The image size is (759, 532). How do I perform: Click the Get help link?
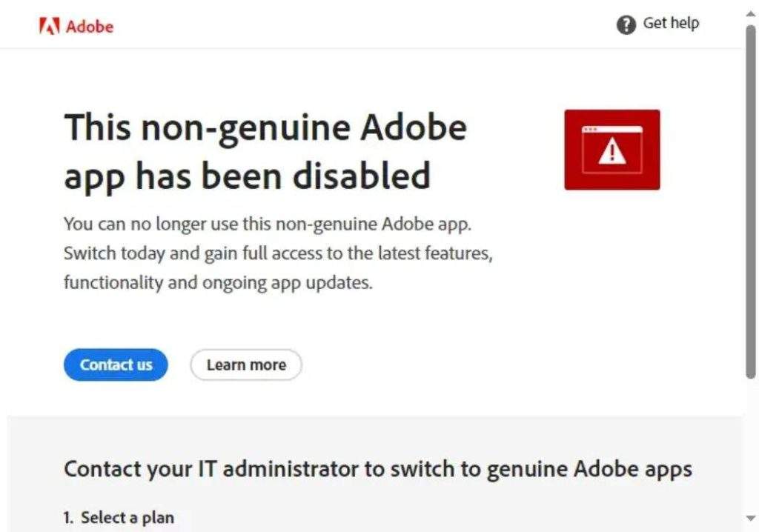(671, 23)
